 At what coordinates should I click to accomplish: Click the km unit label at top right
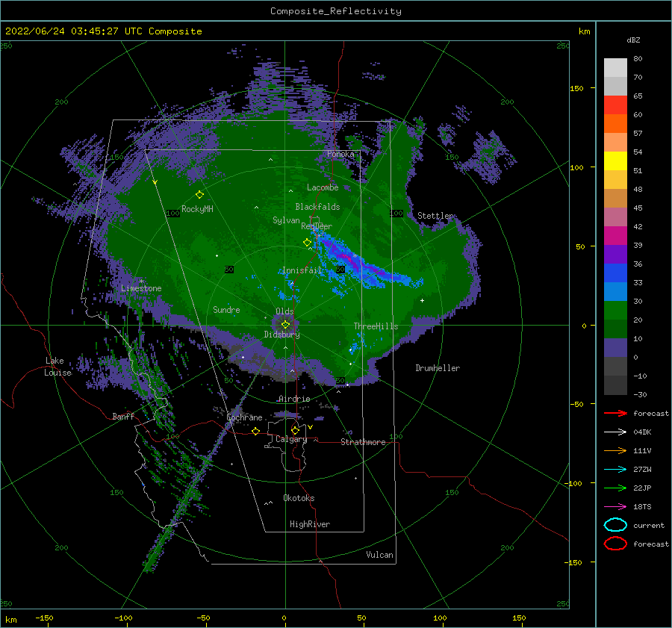pyautogui.click(x=584, y=31)
